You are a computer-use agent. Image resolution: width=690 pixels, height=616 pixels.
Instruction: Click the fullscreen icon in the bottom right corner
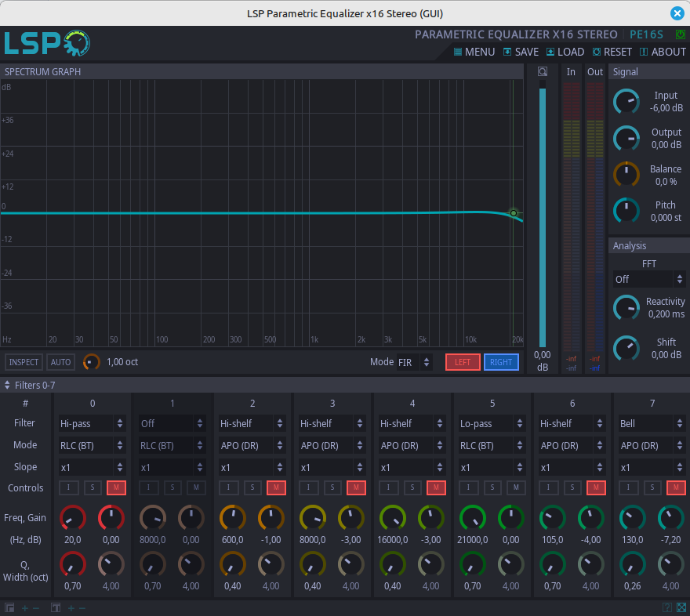point(681,607)
